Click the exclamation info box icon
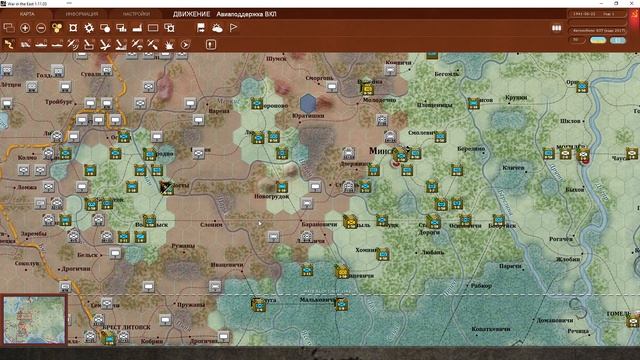Screen dimensions: 640x360 click(x=211, y=44)
